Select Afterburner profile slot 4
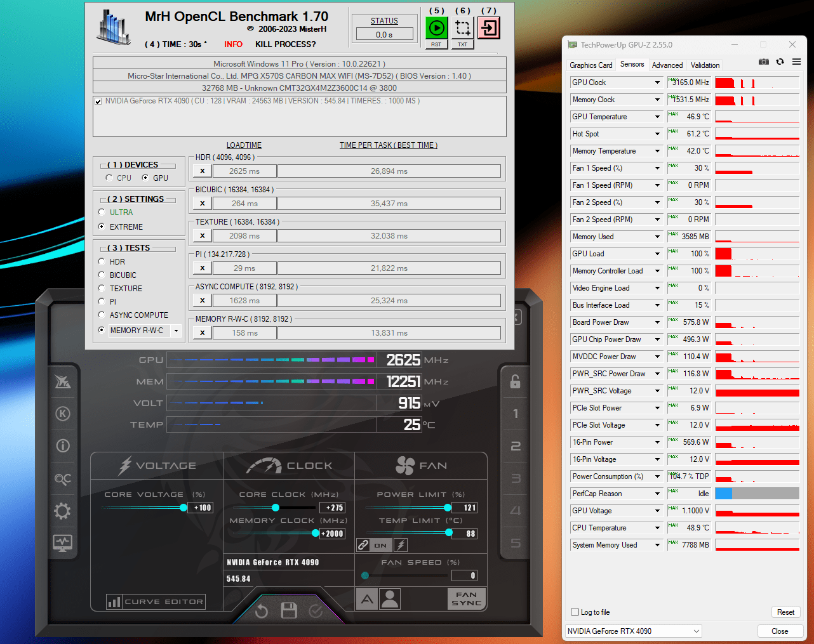 [516, 511]
